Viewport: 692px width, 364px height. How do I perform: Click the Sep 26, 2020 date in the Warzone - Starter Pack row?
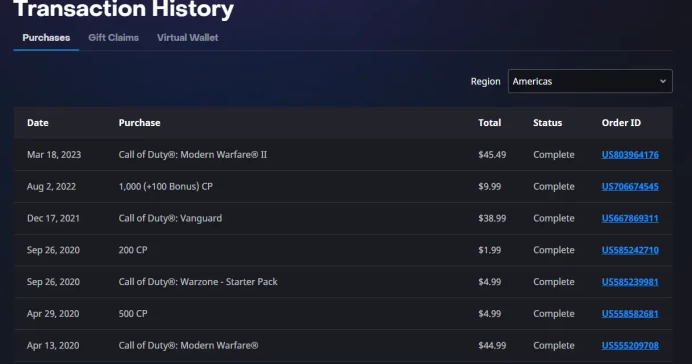click(x=53, y=282)
